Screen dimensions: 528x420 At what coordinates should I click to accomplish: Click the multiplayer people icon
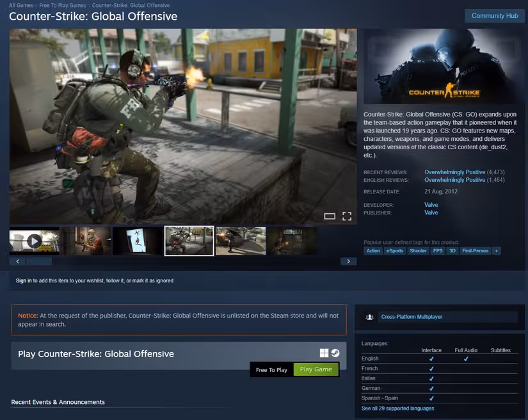(369, 317)
